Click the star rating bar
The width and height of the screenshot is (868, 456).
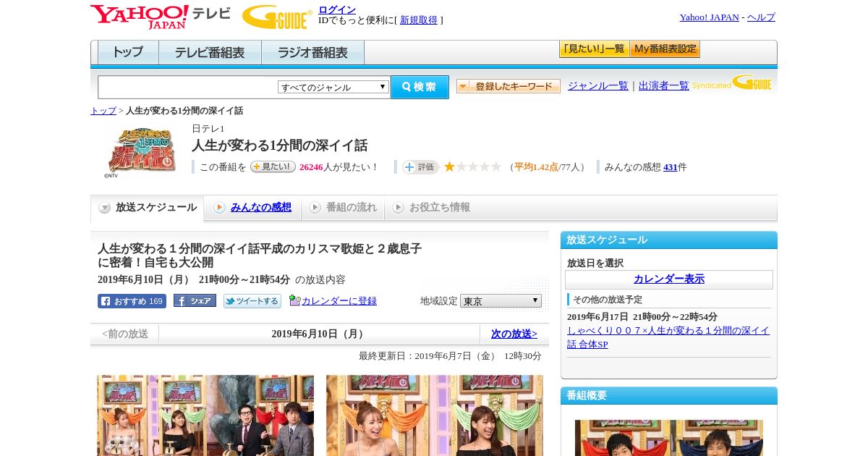point(472,167)
